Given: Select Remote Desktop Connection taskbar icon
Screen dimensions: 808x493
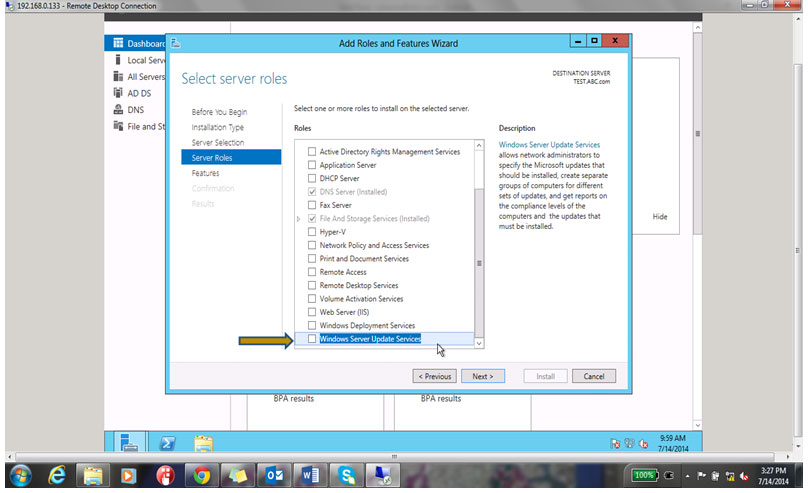Looking at the screenshot, I should 382,475.
